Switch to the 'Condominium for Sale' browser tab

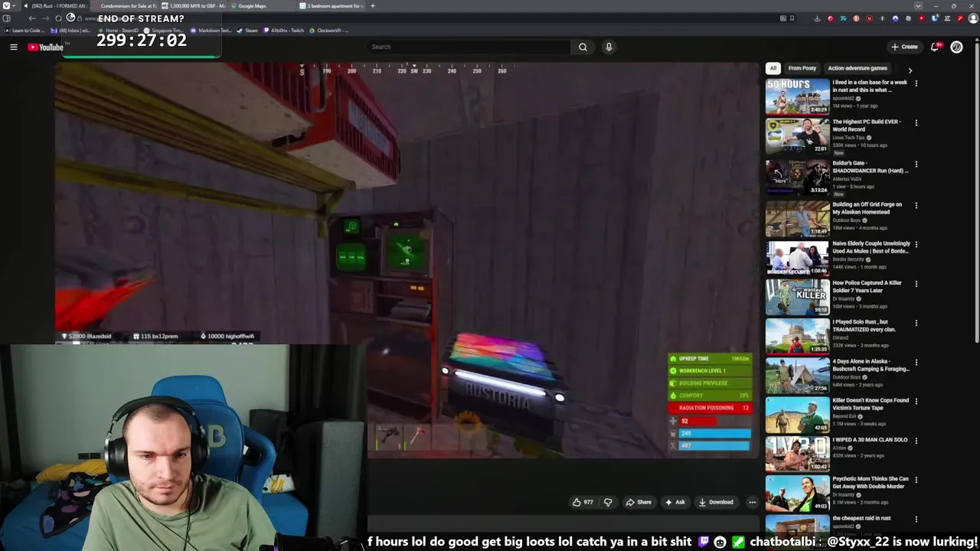click(x=124, y=6)
